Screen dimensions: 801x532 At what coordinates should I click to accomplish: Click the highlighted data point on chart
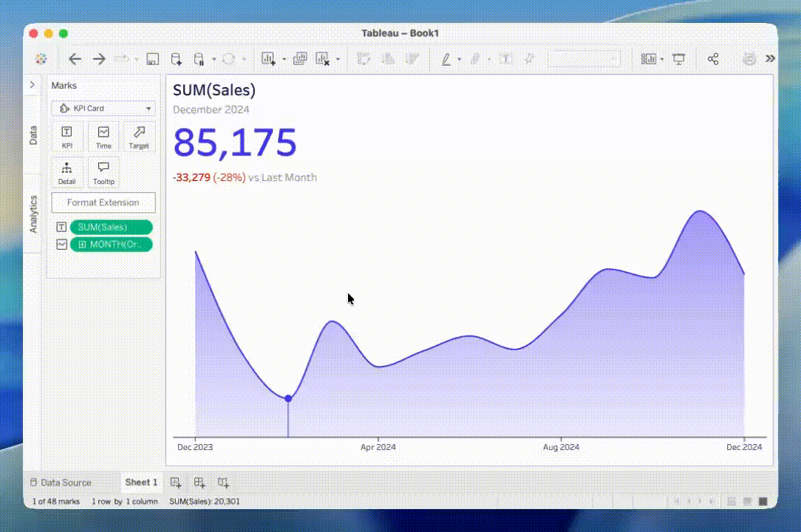[288, 398]
